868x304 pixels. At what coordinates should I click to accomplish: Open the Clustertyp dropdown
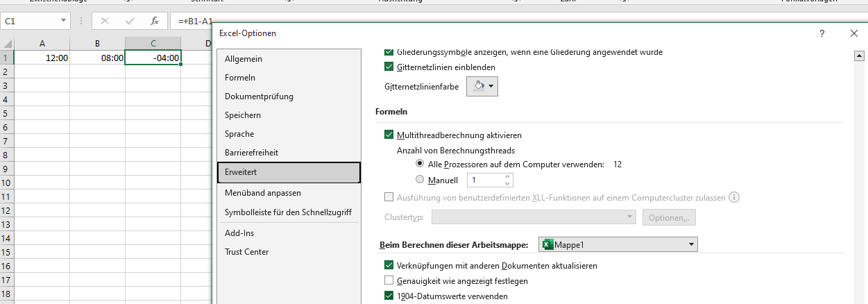tap(534, 217)
